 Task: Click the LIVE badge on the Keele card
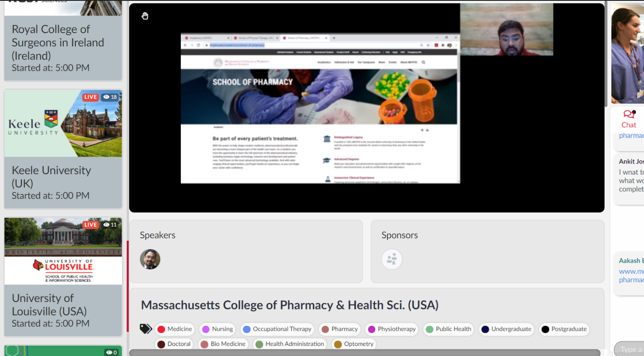point(91,97)
